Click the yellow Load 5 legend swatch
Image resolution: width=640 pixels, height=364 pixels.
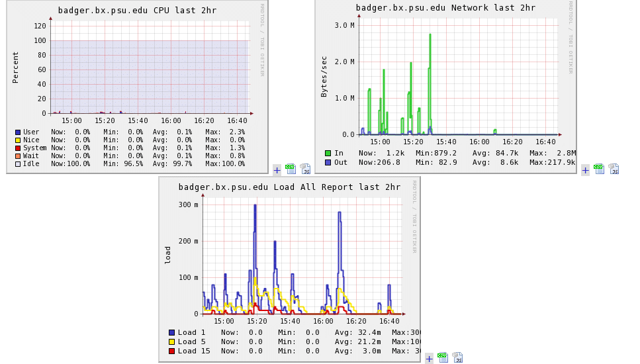coord(172,342)
